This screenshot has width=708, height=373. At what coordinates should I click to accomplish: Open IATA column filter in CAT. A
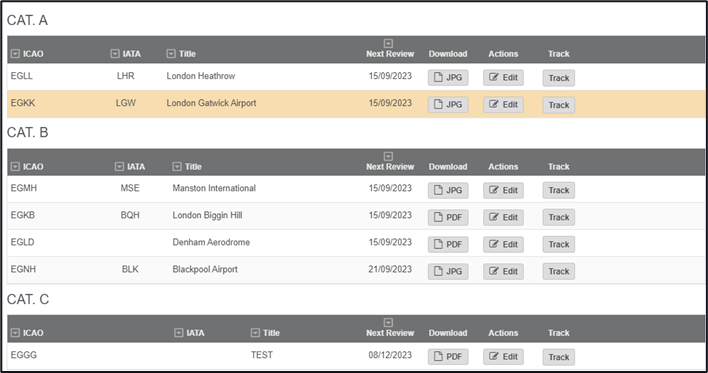115,54
